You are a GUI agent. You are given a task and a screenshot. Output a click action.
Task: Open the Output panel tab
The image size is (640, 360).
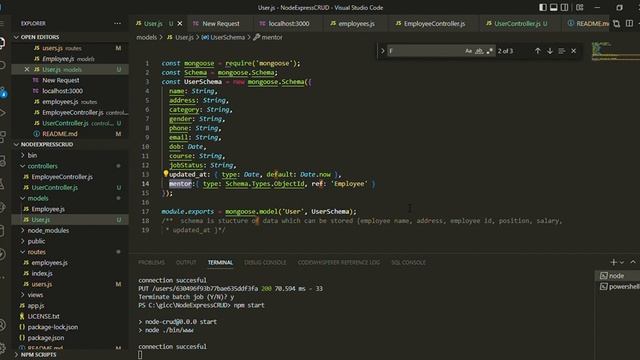(186, 262)
